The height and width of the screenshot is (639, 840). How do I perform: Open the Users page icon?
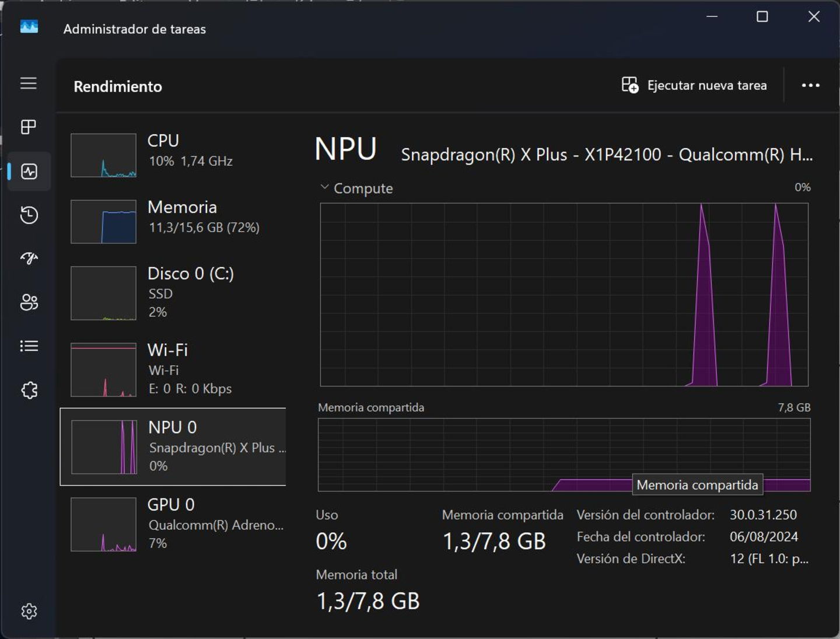click(x=29, y=302)
